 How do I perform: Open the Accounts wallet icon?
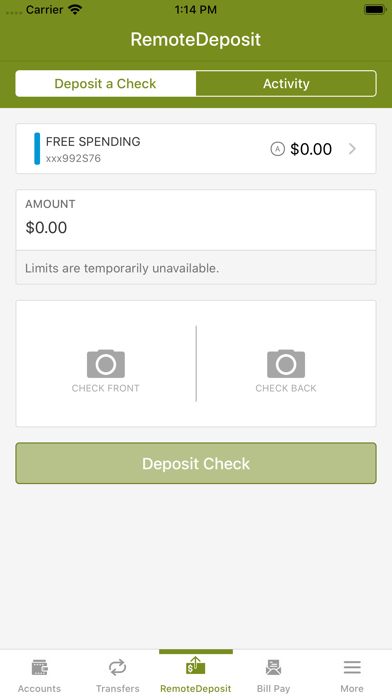click(x=40, y=667)
